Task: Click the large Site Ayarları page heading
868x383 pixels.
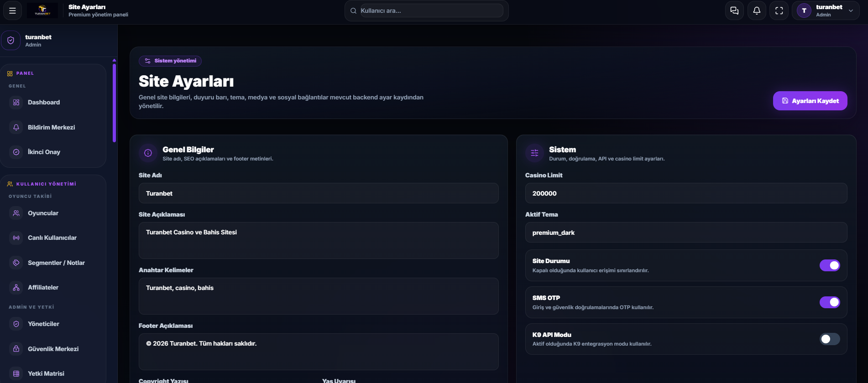Action: tap(186, 81)
